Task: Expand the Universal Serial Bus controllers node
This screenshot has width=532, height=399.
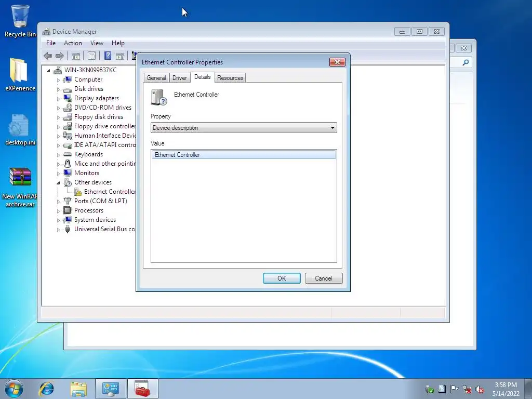Action: click(58, 230)
